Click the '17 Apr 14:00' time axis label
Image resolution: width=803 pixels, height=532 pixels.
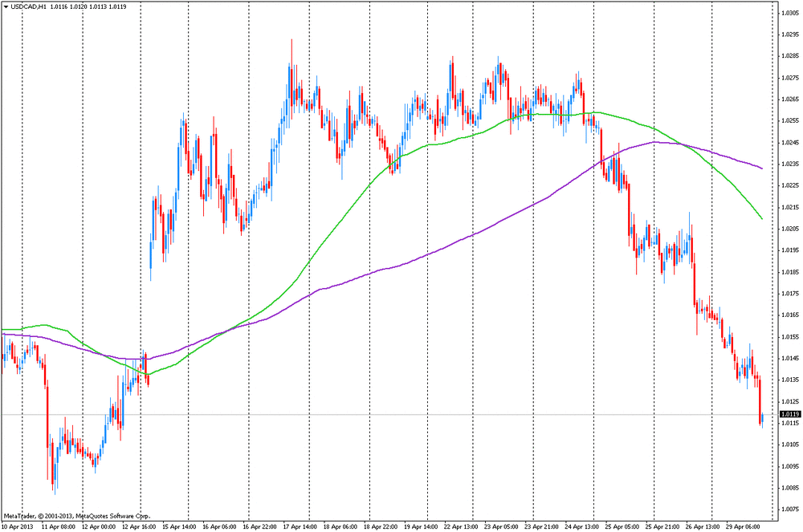[300, 526]
